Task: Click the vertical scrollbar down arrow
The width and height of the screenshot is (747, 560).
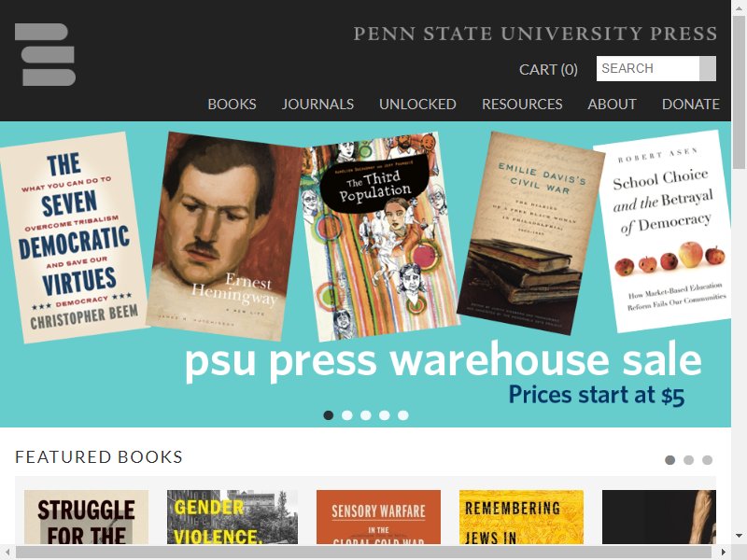Action: [x=739, y=536]
